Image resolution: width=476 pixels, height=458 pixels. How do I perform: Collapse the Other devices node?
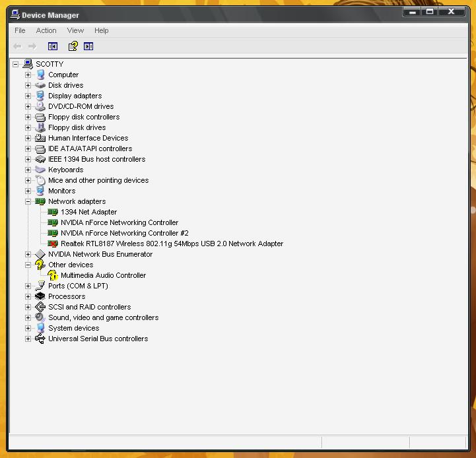[x=28, y=265]
